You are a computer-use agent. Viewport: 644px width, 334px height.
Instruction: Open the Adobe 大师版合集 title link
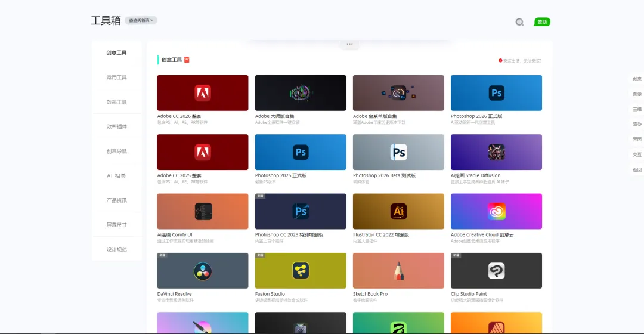pyautogui.click(x=274, y=116)
